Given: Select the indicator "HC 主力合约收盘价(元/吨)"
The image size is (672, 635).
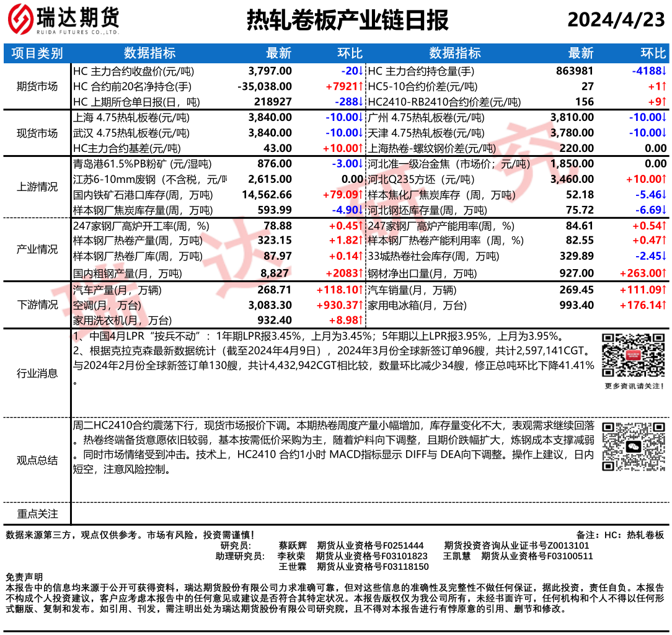Looking at the screenshot, I should point(134,71).
